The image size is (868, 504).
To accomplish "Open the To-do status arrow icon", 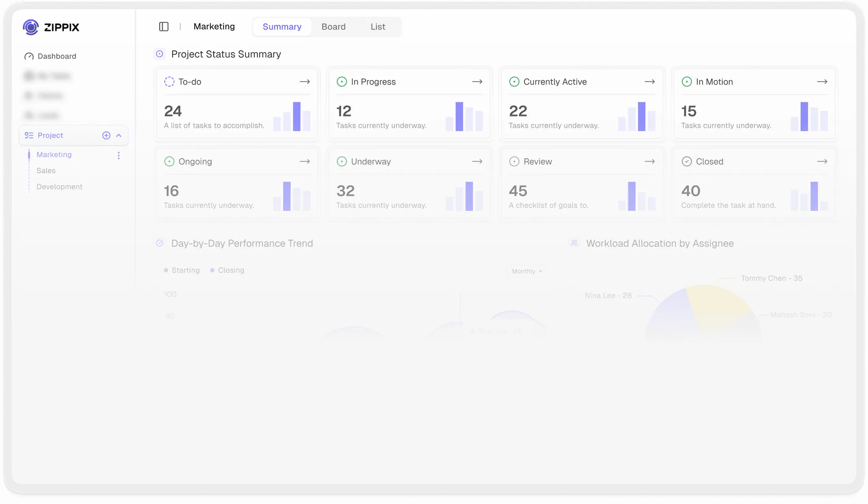I will (305, 81).
